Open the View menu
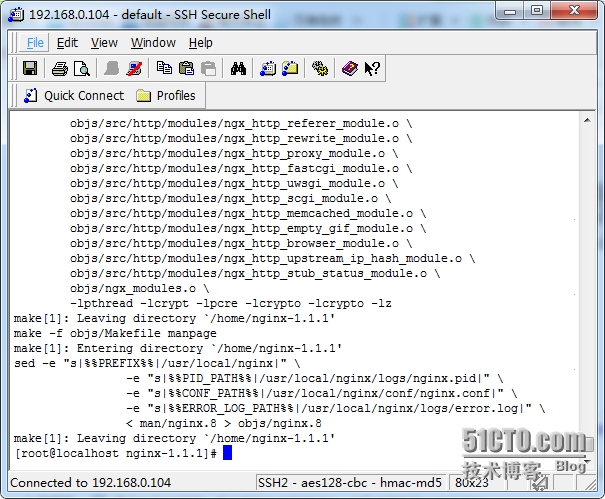This screenshot has height=499, width=605. point(104,43)
